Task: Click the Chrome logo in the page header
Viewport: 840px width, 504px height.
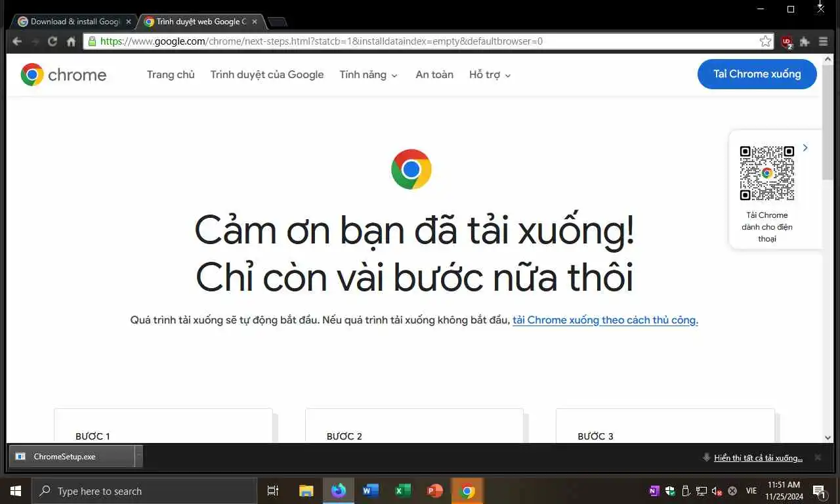Action: pos(63,75)
